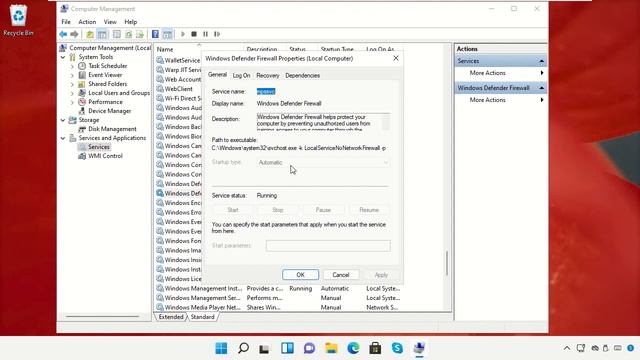
Task: Open the Help toolbar icon
Action: point(155,34)
